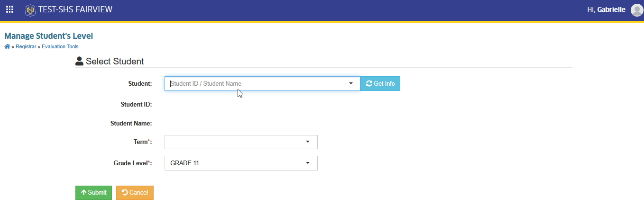The width and height of the screenshot is (644, 206).
Task: Click the Student Name label
Action: pos(131,124)
